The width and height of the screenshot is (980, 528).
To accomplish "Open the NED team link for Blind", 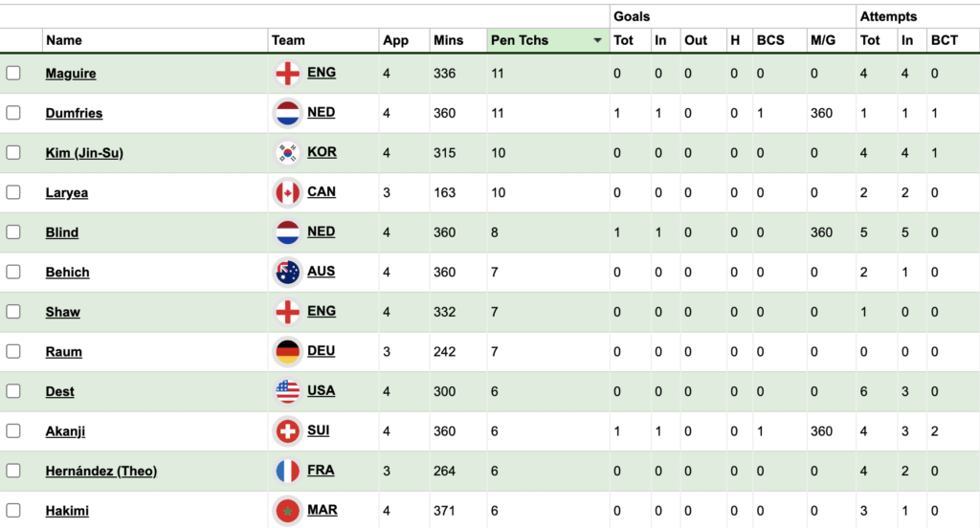I will click(321, 231).
